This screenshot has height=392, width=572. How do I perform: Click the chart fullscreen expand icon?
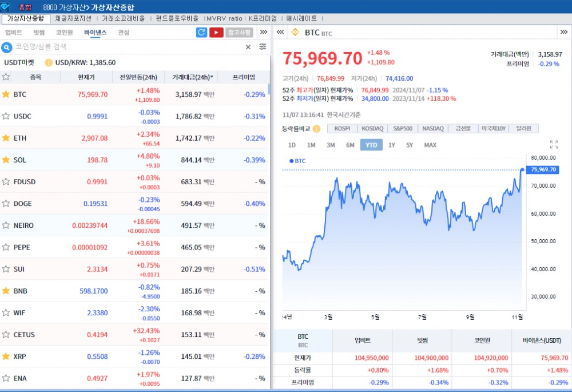pyautogui.click(x=552, y=144)
